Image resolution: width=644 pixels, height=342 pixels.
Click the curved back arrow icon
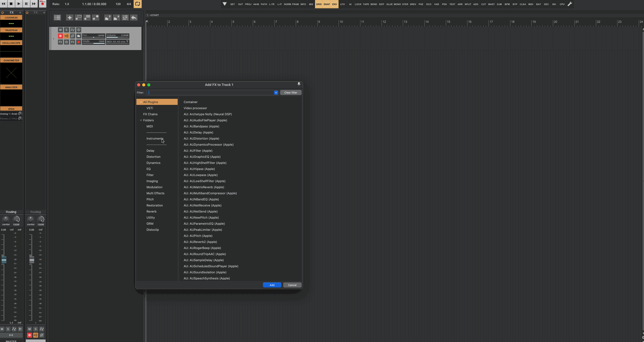click(x=134, y=17)
